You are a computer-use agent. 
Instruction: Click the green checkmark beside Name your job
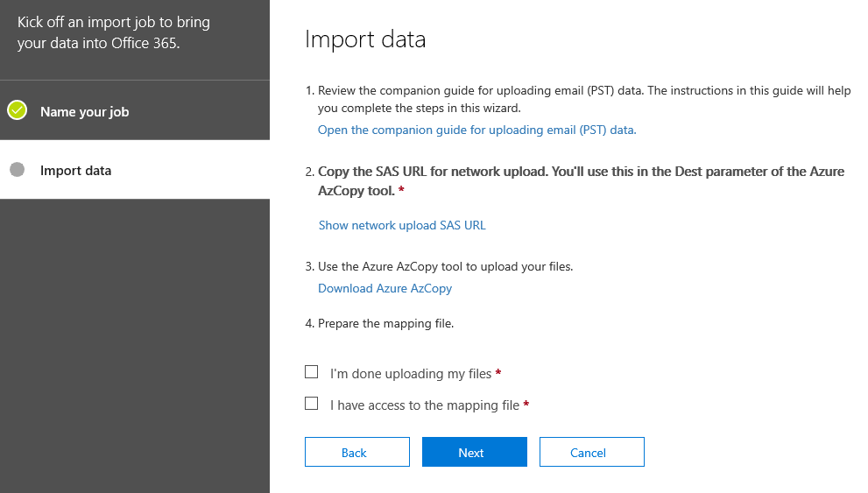pos(18,110)
